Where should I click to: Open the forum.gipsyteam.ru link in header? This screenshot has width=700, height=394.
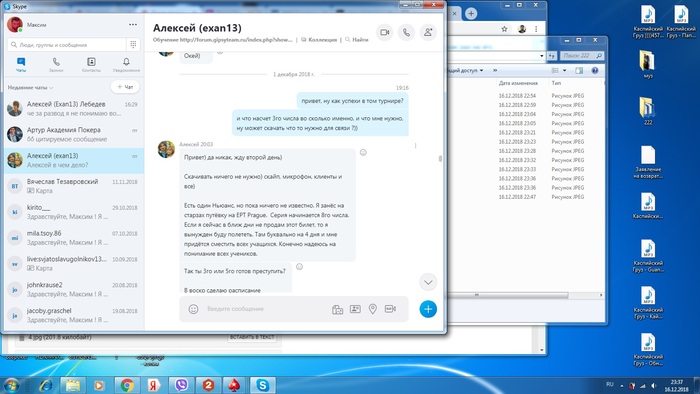[x=236, y=40]
